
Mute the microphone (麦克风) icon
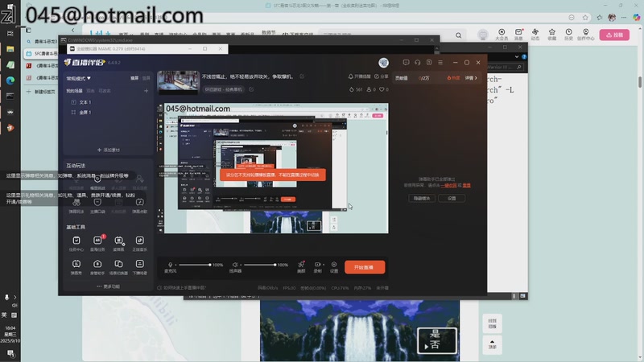click(x=170, y=265)
